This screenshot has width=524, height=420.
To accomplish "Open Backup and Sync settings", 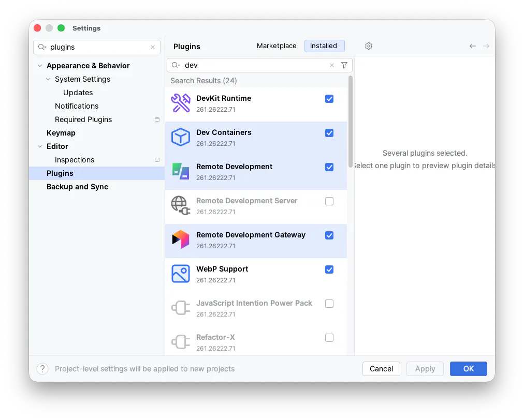I will tap(77, 187).
